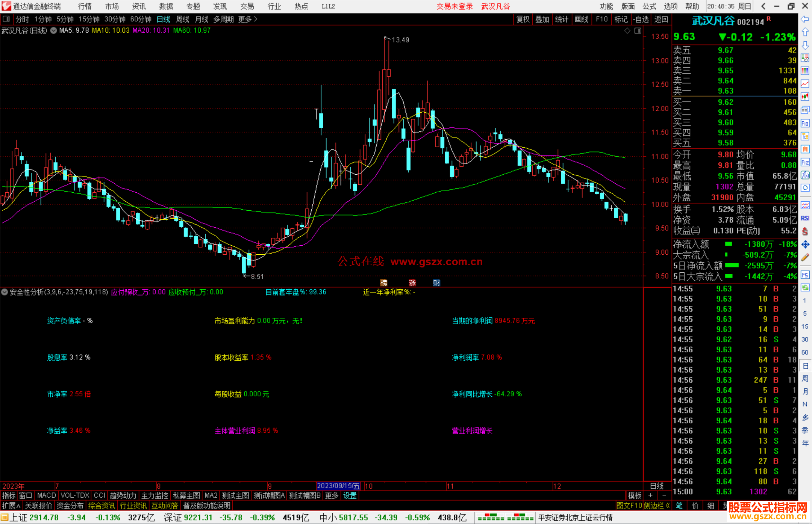The image size is (812, 524).
Task: Expand the 更多 period options
Action: (247, 19)
